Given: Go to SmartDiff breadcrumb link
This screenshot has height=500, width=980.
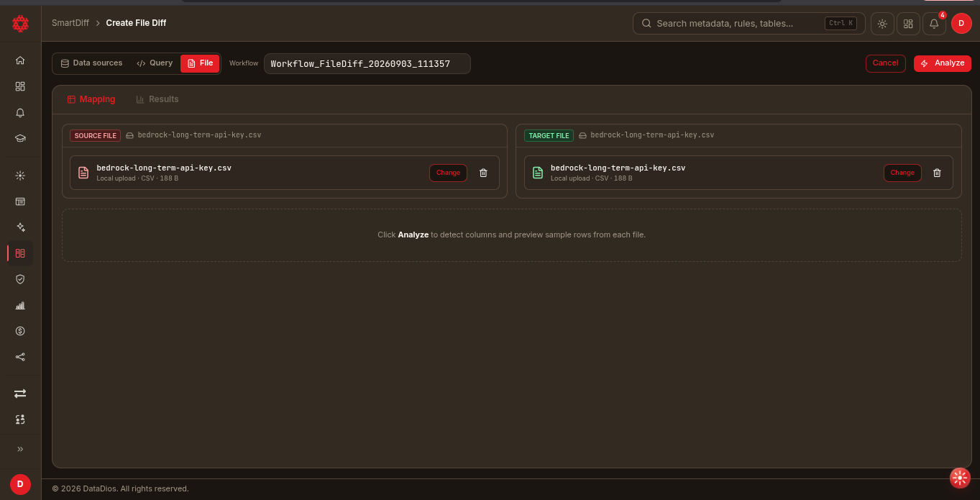Looking at the screenshot, I should [x=70, y=23].
